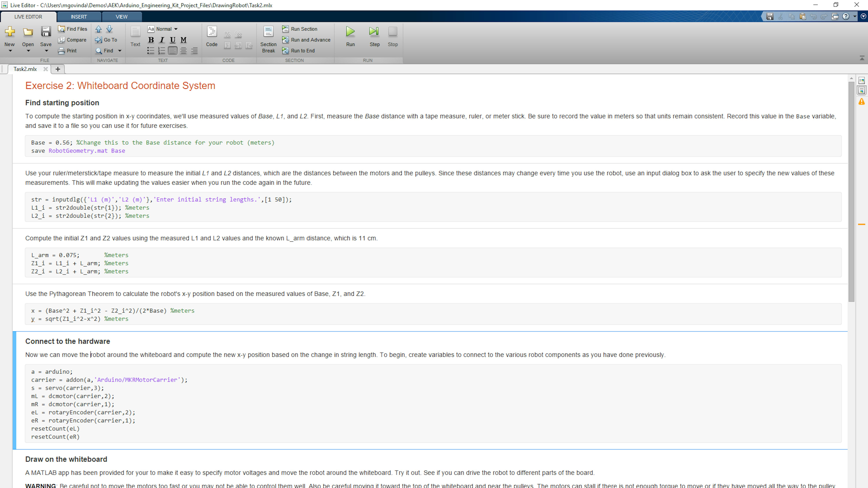Show outputs inline view icon

click(x=862, y=91)
